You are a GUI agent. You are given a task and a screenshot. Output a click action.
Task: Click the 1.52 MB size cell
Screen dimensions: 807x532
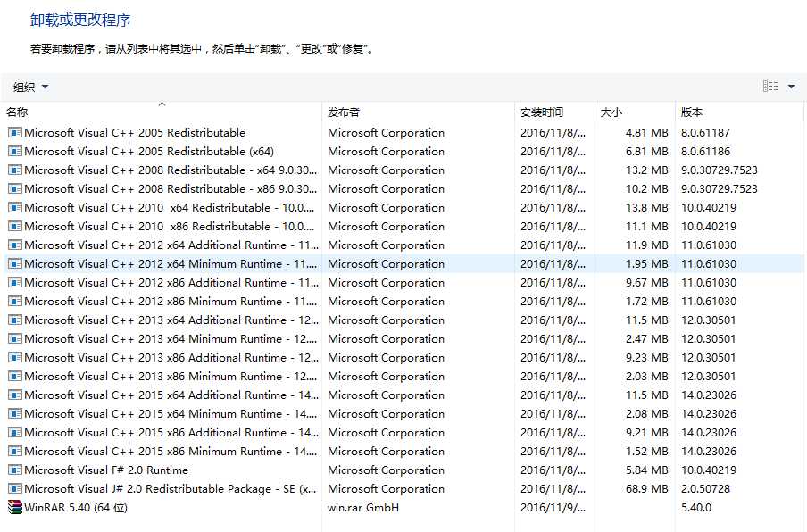tap(646, 452)
